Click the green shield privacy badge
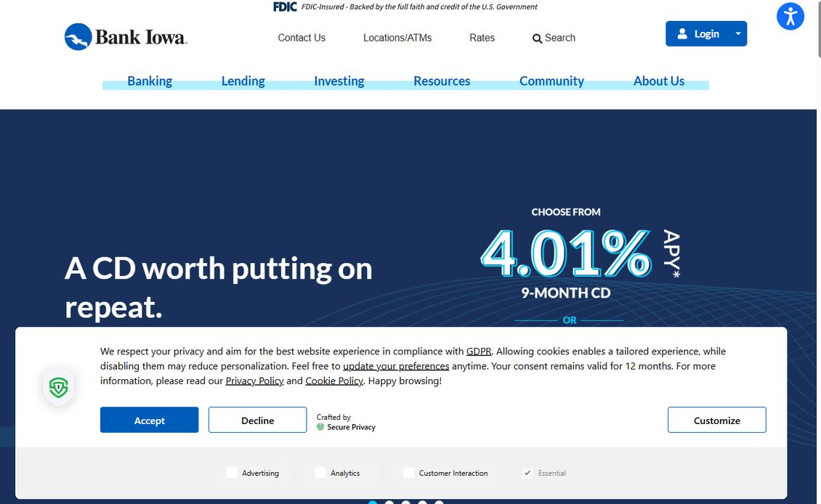The width and height of the screenshot is (821, 504). tap(59, 388)
